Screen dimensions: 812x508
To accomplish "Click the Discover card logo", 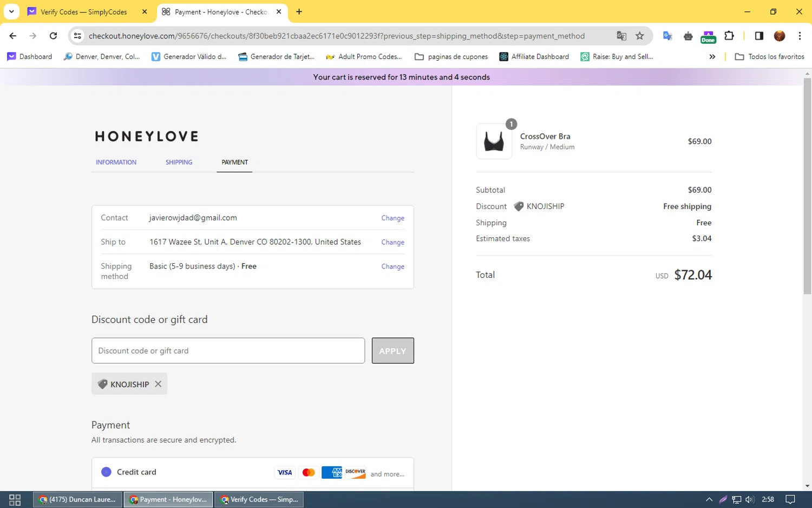I will 355,472.
